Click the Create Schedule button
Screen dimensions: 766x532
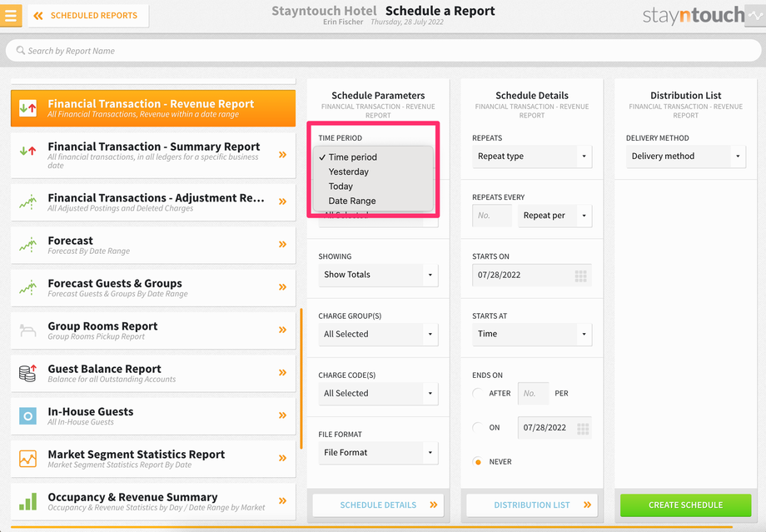coord(686,505)
